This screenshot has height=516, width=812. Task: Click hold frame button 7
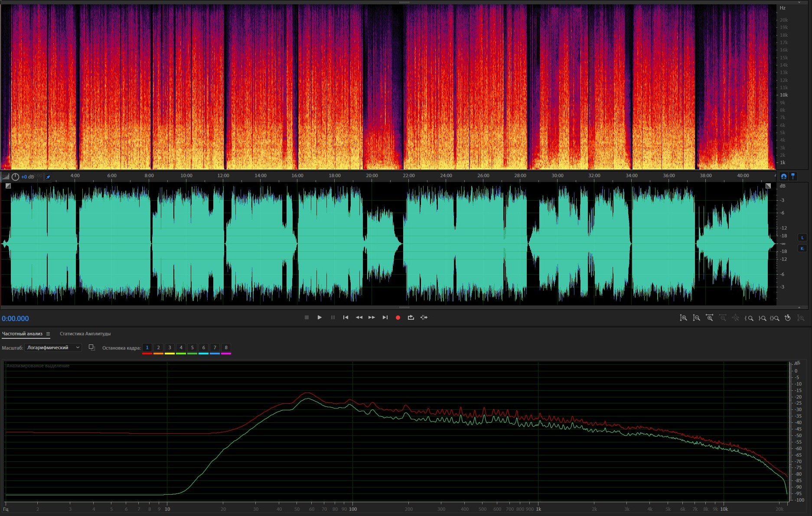(215, 347)
